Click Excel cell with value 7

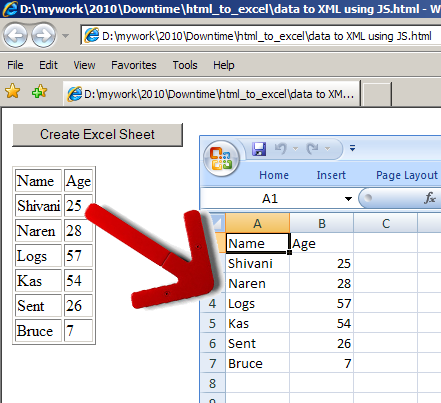tap(322, 363)
